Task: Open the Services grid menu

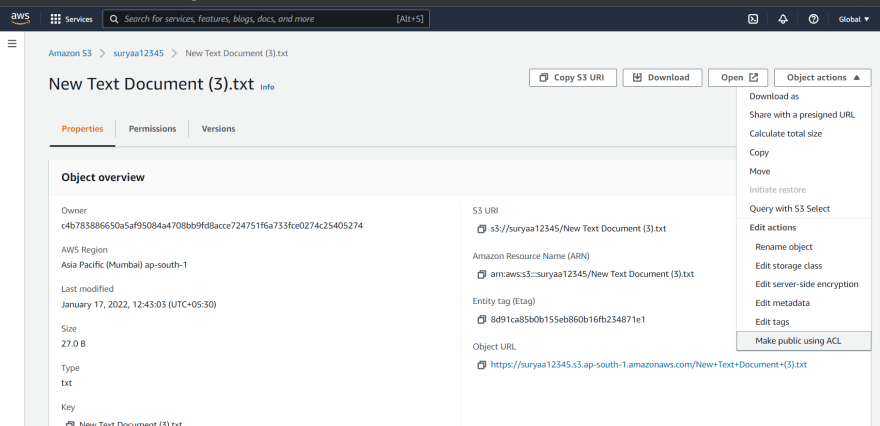Action: click(71, 19)
